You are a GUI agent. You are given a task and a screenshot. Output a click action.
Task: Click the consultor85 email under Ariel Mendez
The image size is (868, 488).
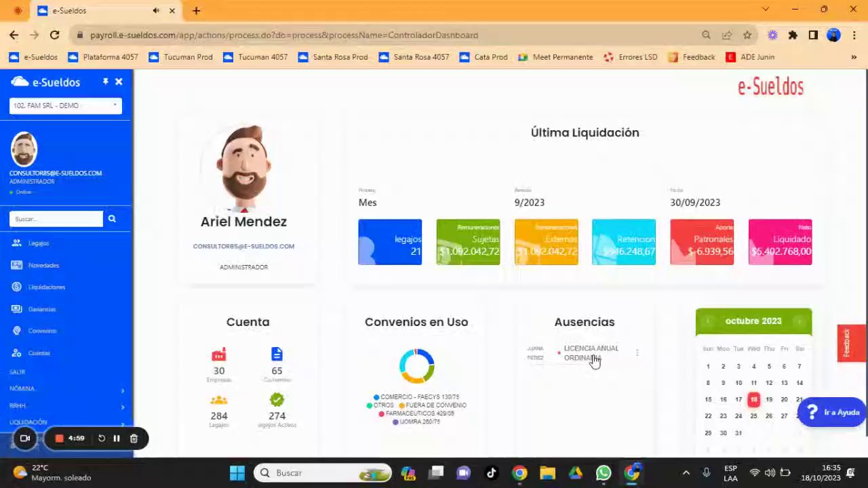(243, 246)
